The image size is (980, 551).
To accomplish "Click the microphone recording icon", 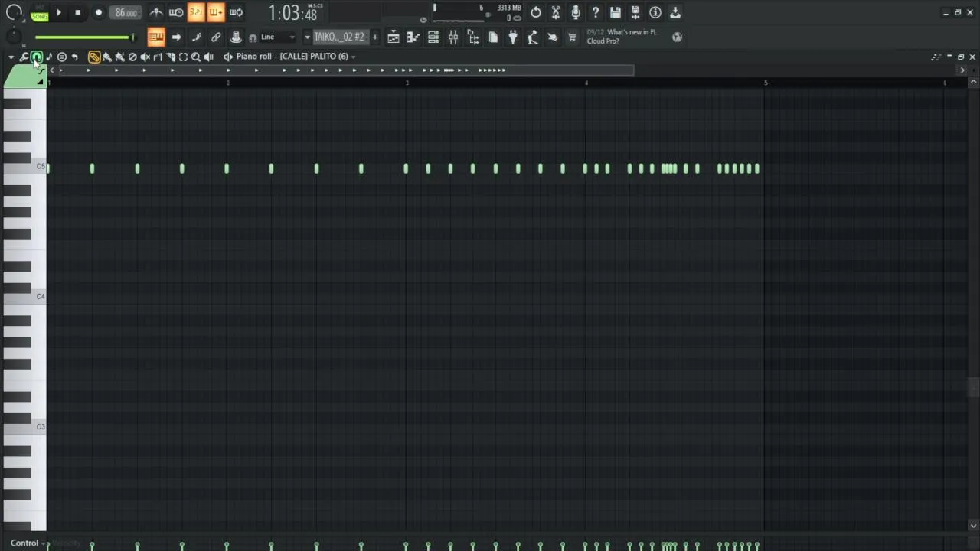I will pyautogui.click(x=575, y=12).
